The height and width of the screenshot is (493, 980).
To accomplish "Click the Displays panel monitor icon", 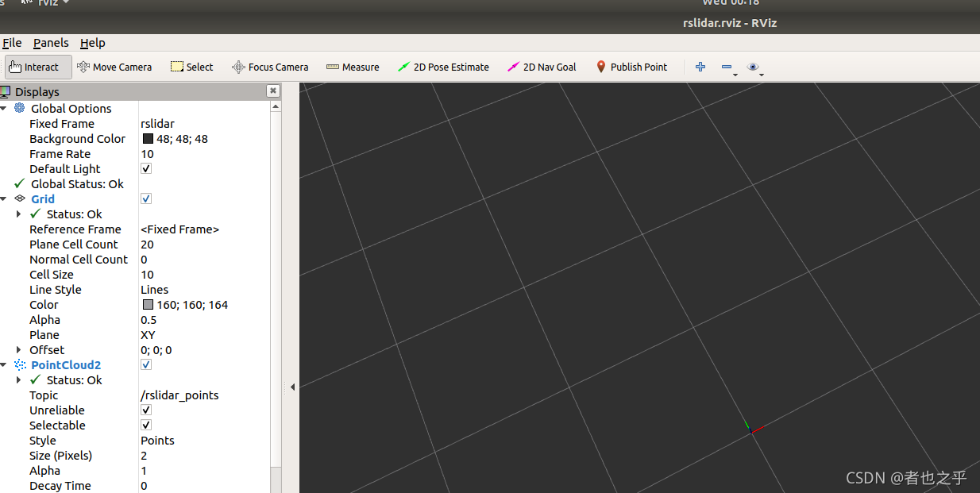I will (5, 92).
